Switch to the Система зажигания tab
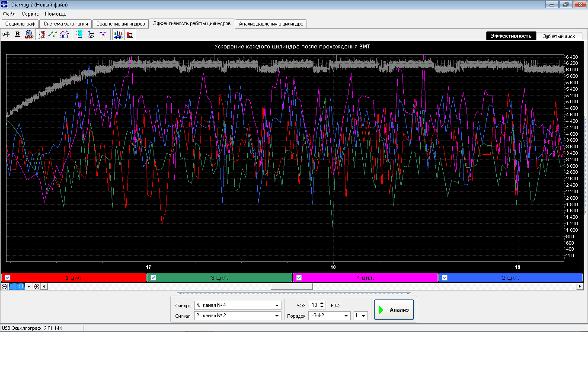 (66, 24)
